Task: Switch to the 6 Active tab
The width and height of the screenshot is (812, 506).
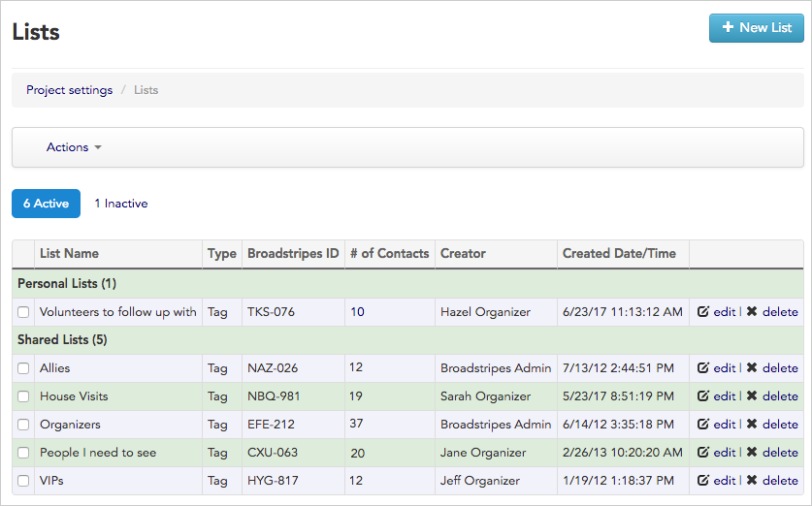Action: (x=47, y=204)
